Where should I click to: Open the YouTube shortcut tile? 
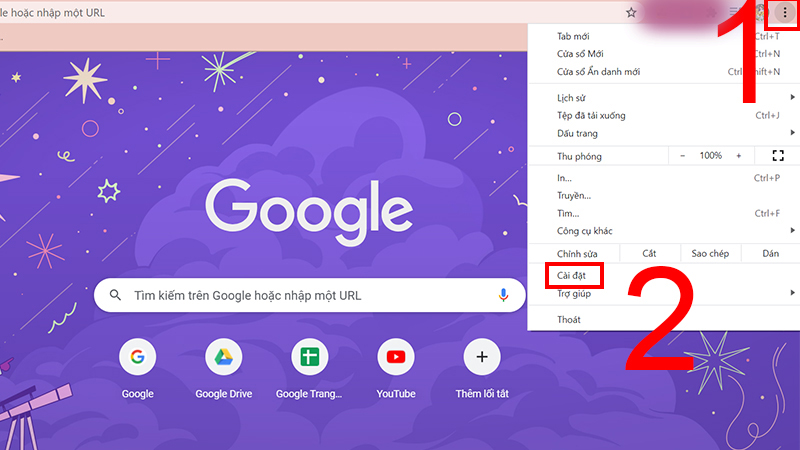coord(395,357)
